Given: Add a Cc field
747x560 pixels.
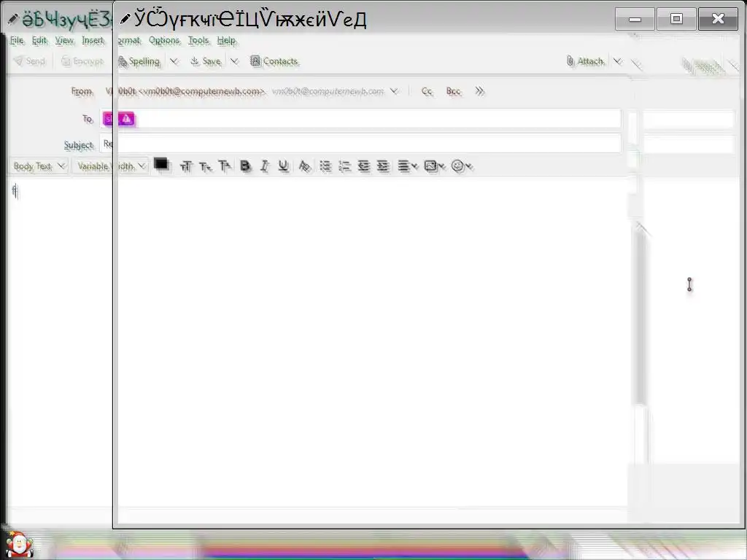Looking at the screenshot, I should (x=427, y=91).
